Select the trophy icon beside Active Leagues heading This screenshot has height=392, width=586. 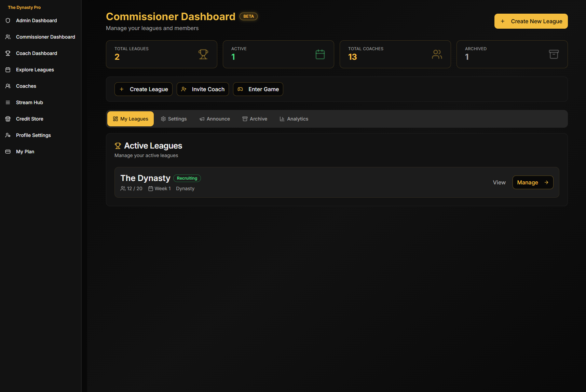click(x=118, y=145)
